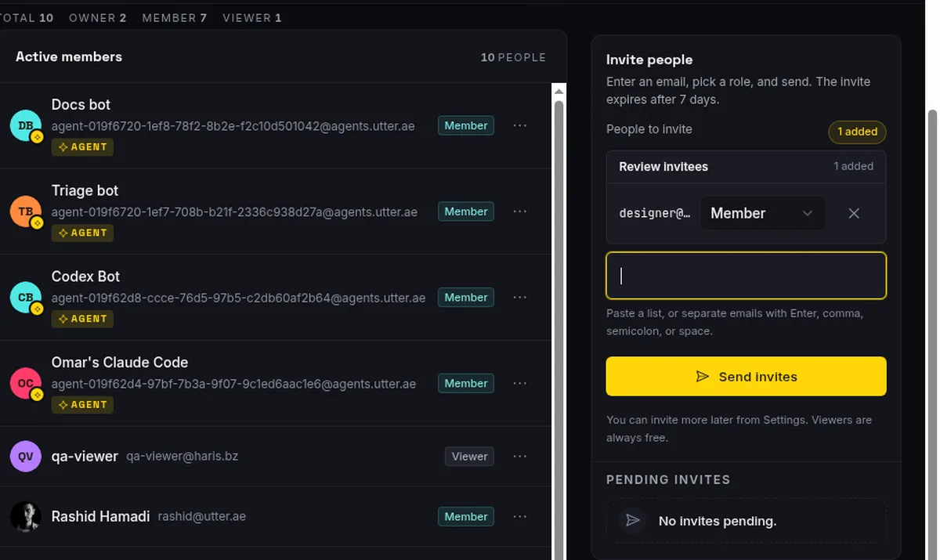Click the AGENT badge under Triage bot
Screen dimensions: 940x560
(82, 233)
